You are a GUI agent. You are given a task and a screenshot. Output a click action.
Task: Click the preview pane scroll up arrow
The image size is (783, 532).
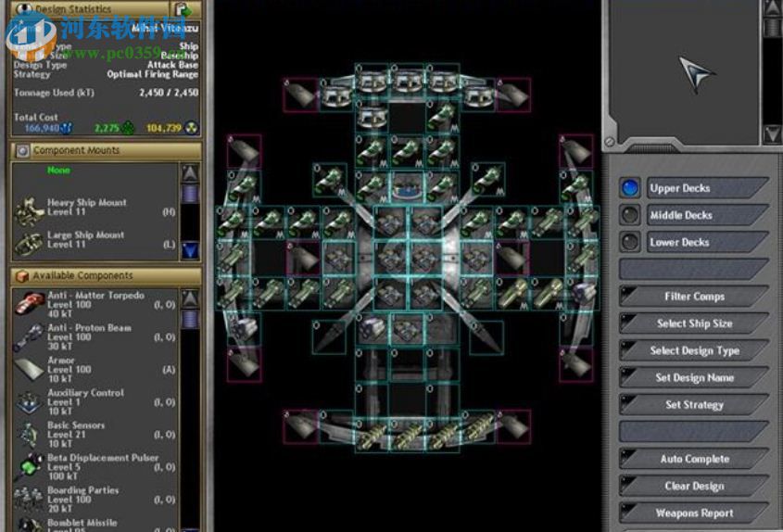click(x=773, y=7)
